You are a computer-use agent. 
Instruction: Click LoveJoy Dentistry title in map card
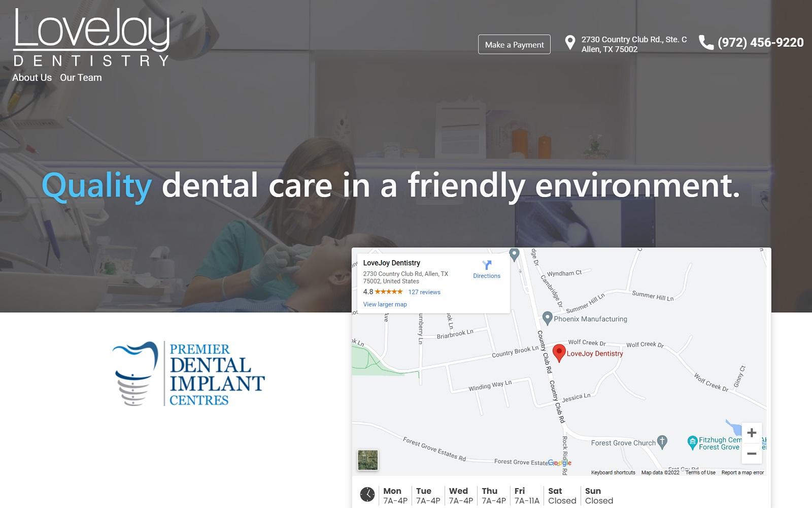point(391,263)
